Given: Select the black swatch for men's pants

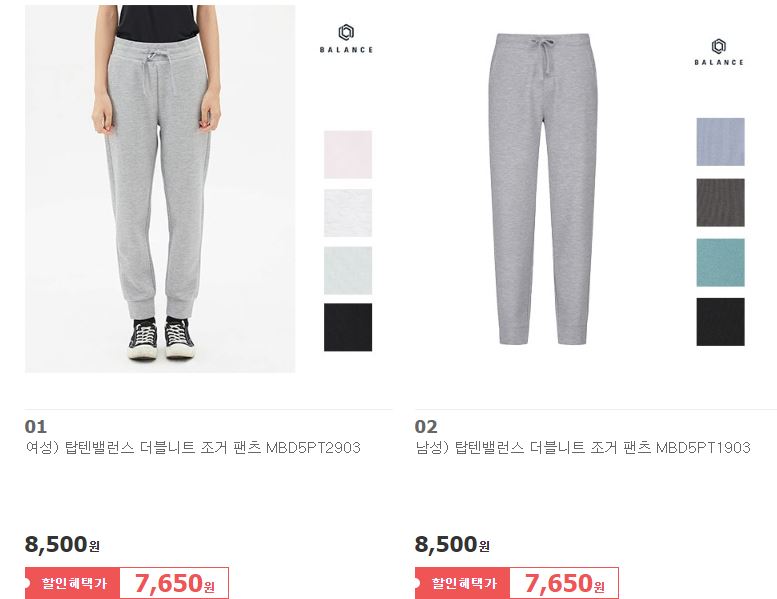Looking at the screenshot, I should tap(721, 322).
